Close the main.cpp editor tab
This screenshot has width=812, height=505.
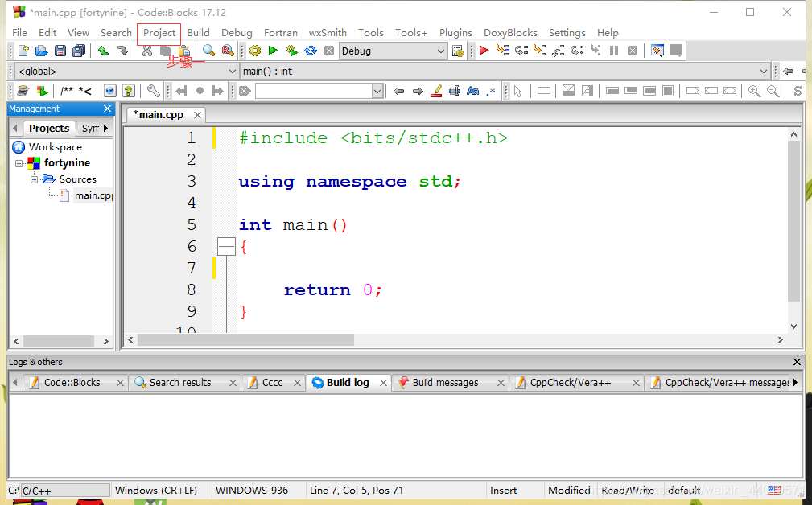197,115
